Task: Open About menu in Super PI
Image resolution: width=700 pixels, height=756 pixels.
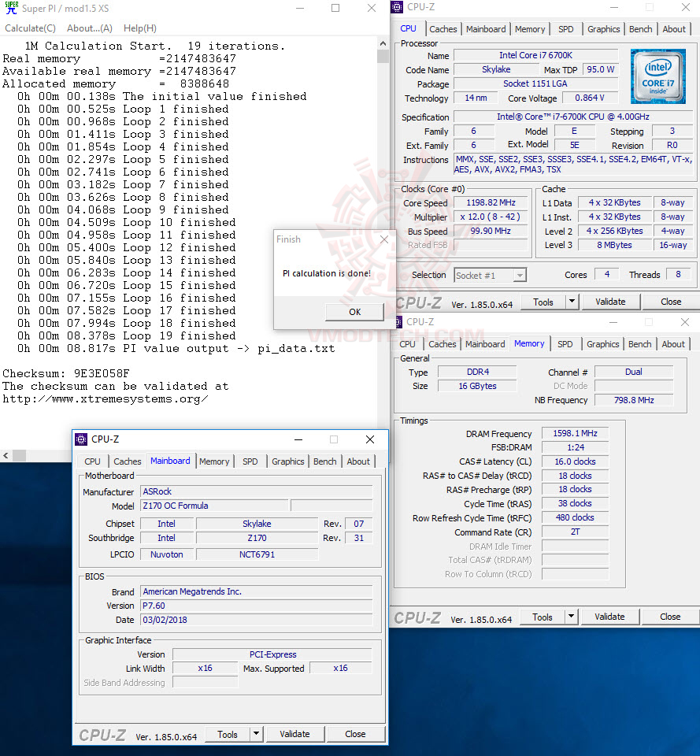Action: click(x=90, y=28)
